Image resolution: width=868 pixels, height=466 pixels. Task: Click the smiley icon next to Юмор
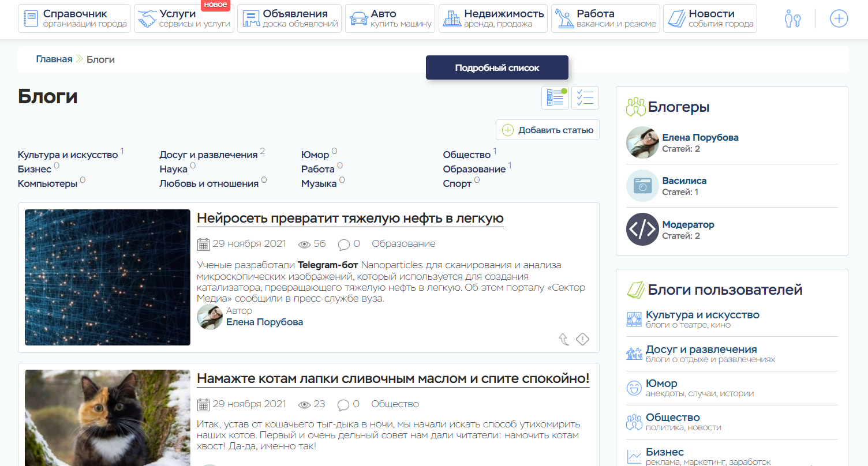click(x=634, y=388)
